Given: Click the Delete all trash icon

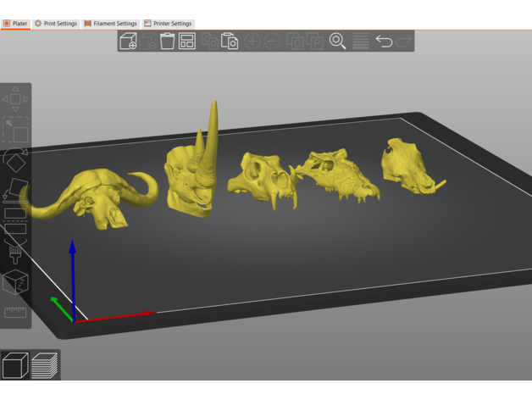Looking at the screenshot, I should [x=168, y=42].
